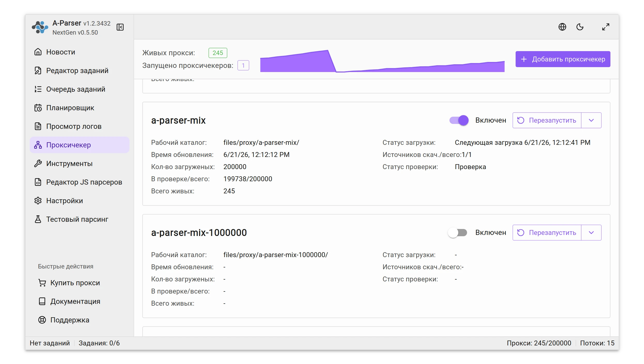Image resolution: width=644 pixels, height=364 pixels.
Task: Click the restart icon in the a-parser-mix-1000000 card
Action: [x=521, y=233]
